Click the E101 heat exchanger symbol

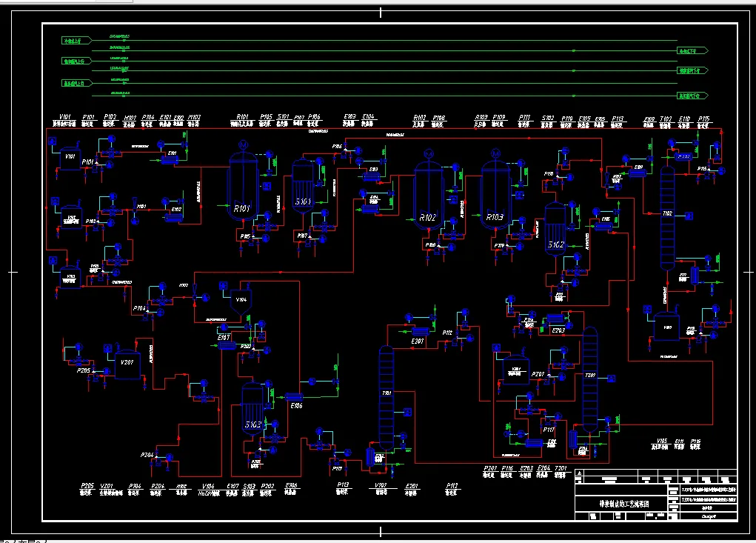click(x=170, y=159)
